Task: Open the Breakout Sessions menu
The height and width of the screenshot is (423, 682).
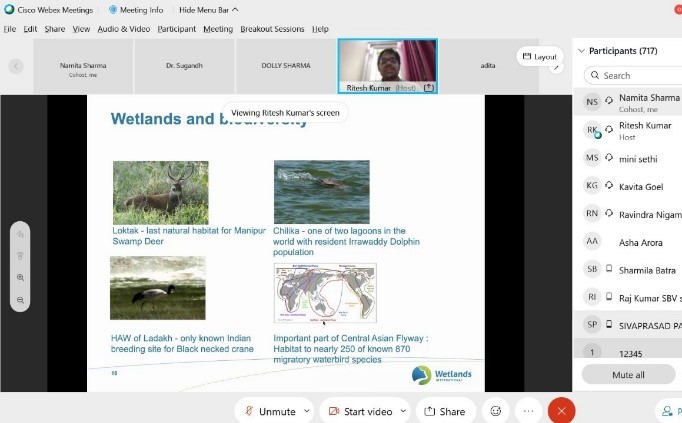Action: pos(272,29)
